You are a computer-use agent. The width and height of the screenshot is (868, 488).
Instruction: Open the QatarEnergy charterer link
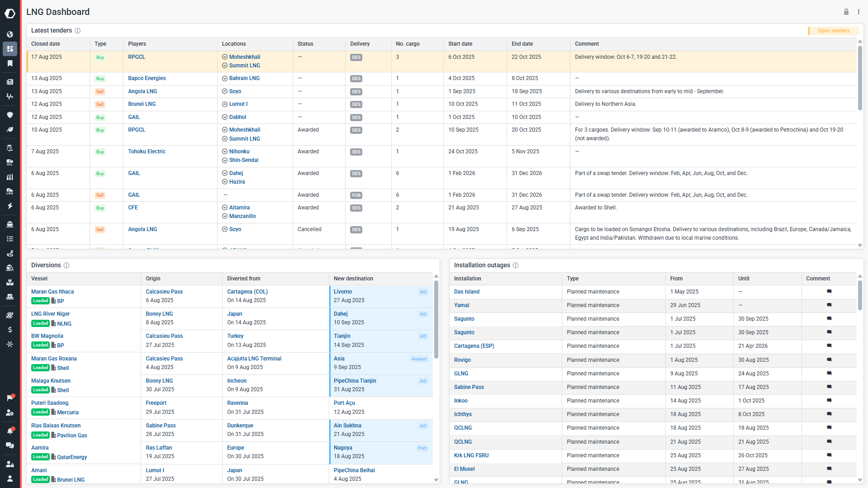[72, 457]
